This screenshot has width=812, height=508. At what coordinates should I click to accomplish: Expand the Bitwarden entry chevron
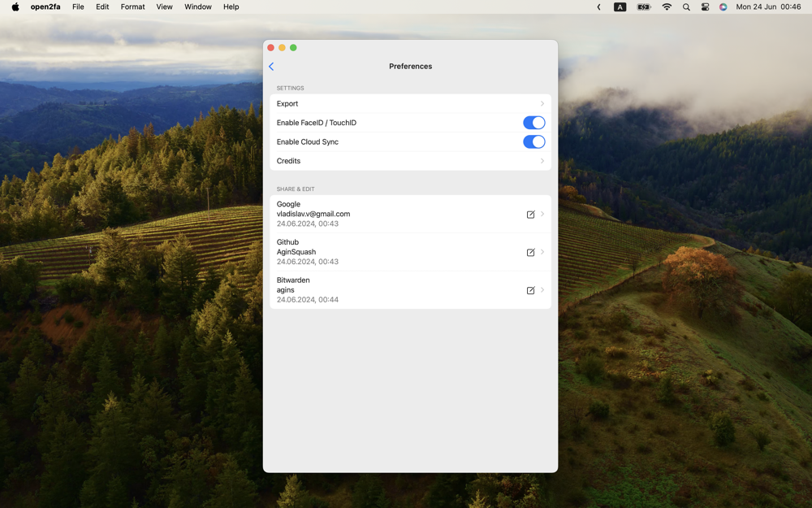542,290
